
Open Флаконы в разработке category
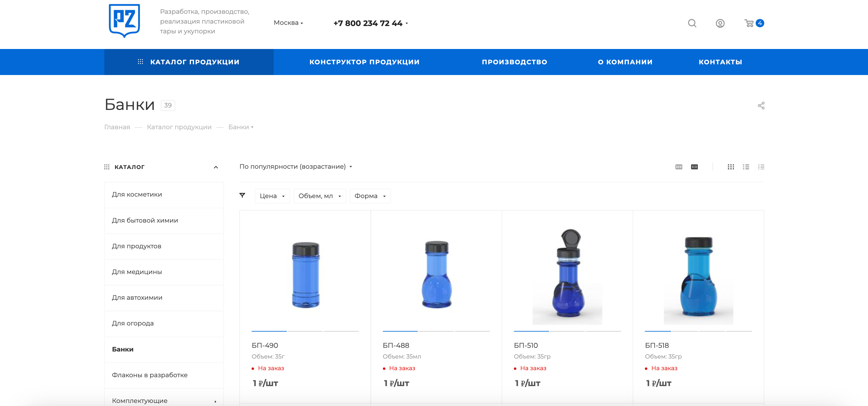tap(164, 375)
